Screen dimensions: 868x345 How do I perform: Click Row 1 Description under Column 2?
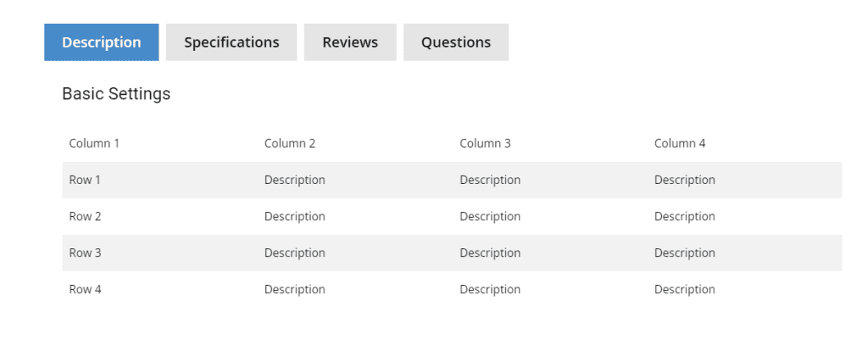(x=294, y=180)
